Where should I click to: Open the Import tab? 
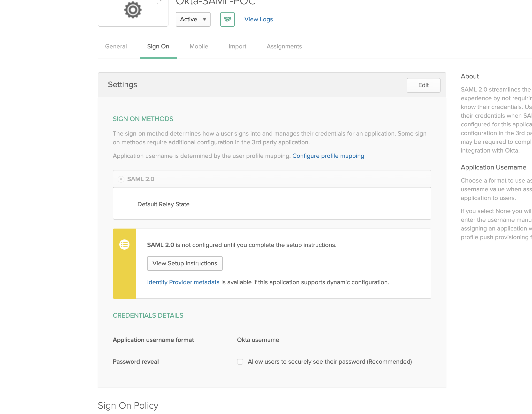pyautogui.click(x=237, y=46)
